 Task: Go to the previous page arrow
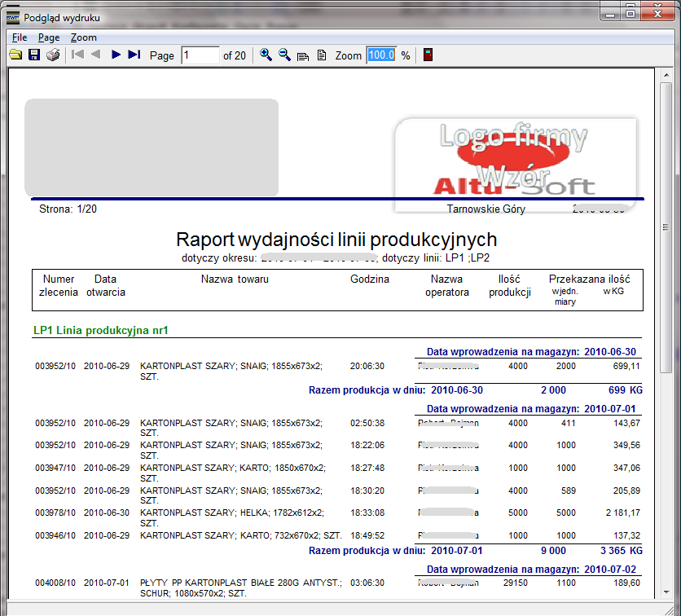click(x=96, y=55)
